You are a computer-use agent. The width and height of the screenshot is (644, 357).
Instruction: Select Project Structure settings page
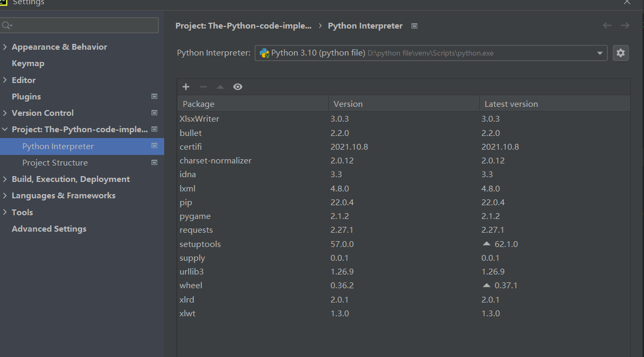55,162
